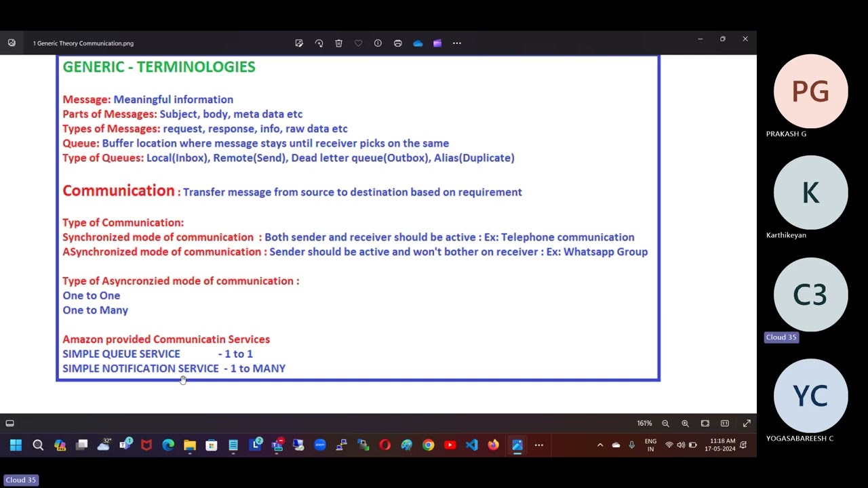868x488 pixels.
Task: Click the actual size icon in the status bar
Action: click(x=725, y=424)
